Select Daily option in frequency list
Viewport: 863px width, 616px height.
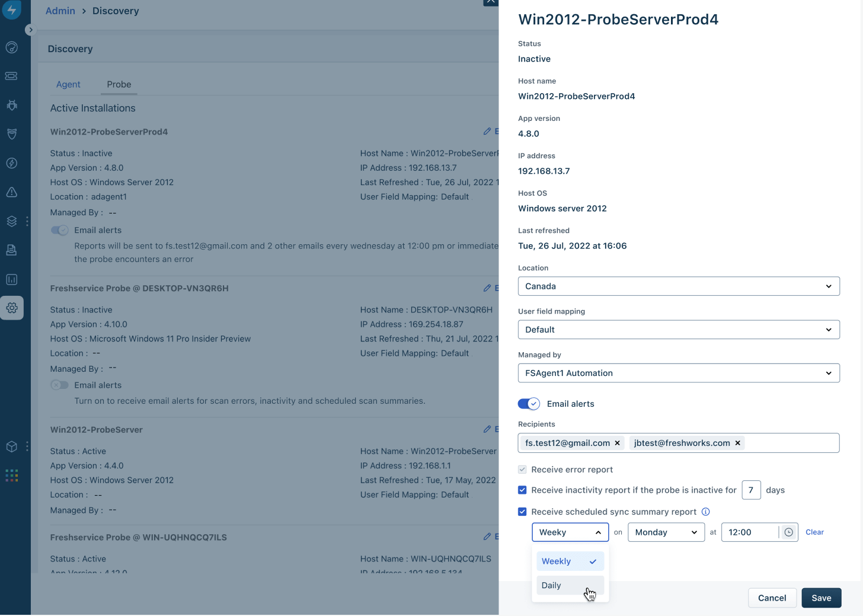570,585
